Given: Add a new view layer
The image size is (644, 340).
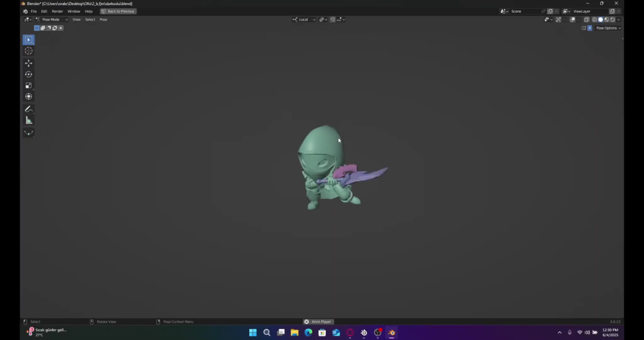Looking at the screenshot, I should [x=612, y=12].
